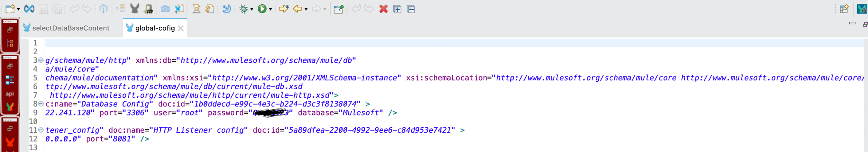Image resolution: width=868 pixels, height=152 pixels.
Task: Click the blue moon toolbar icon
Action: point(226,9)
